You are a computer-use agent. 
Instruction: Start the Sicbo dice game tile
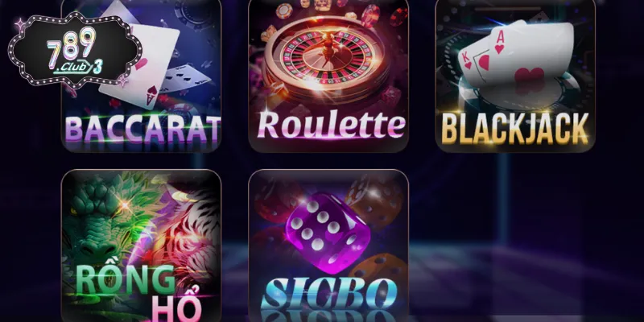tap(328, 246)
